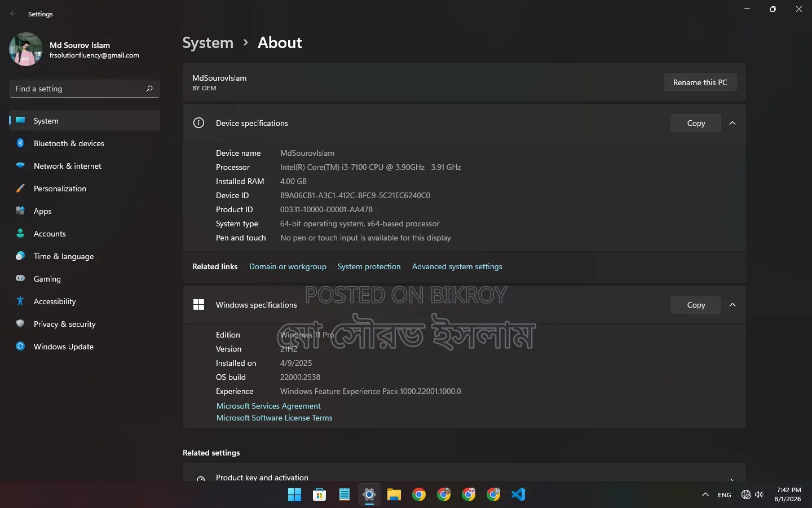Open the Domain or workgroup link
Image resolution: width=812 pixels, height=508 pixels.
pyautogui.click(x=288, y=266)
